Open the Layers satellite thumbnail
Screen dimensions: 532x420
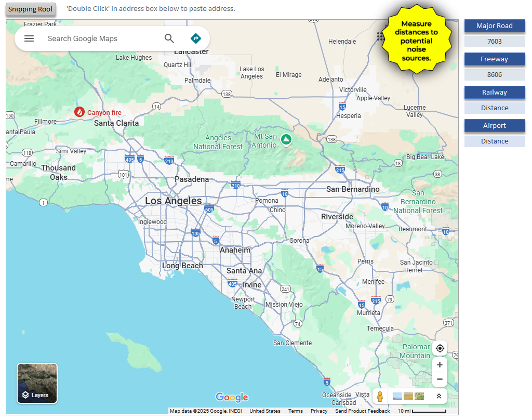(37, 383)
